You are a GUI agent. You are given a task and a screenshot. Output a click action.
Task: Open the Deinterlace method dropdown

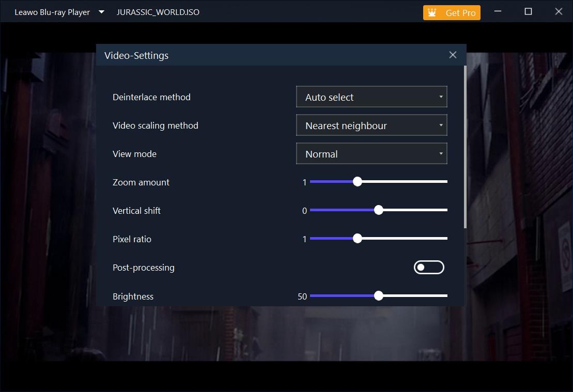click(x=371, y=97)
